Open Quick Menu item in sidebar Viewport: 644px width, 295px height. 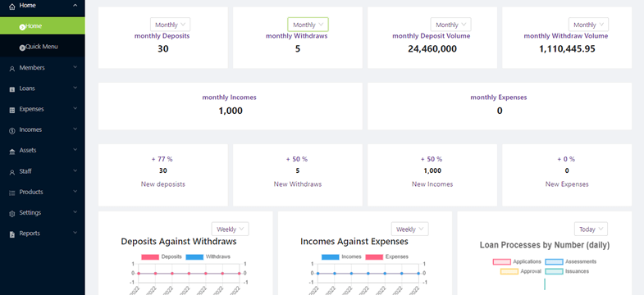tap(43, 47)
